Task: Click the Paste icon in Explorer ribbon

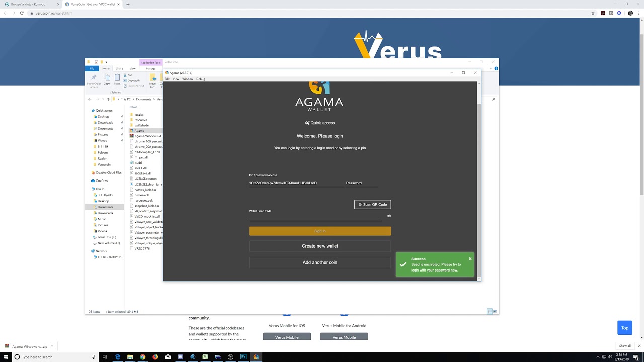Action: [117, 80]
